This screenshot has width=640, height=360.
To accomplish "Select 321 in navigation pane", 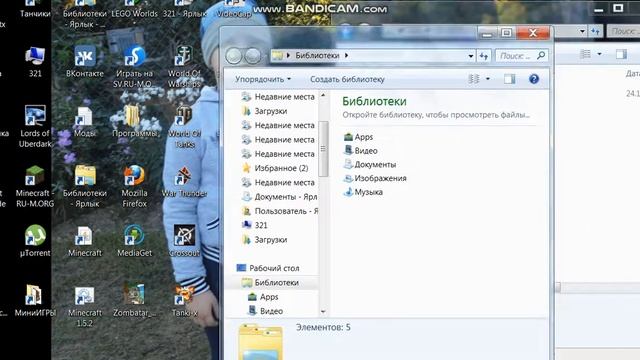I will point(255,225).
